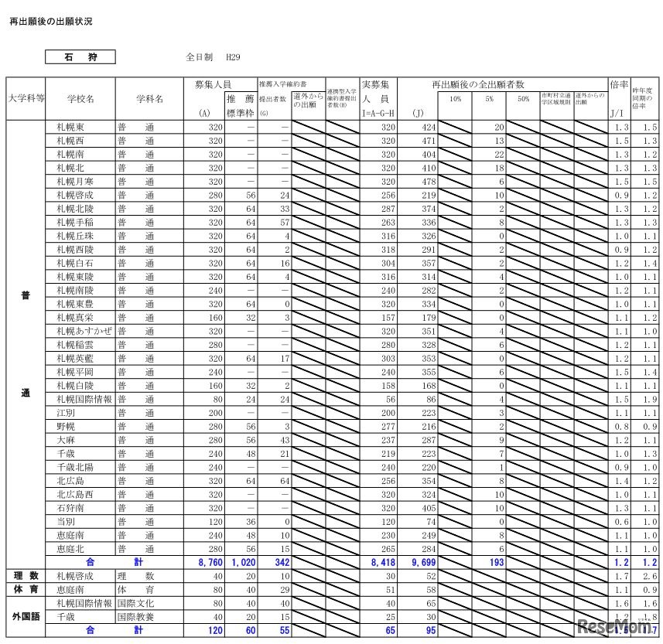Select the school name 野幌

(66, 427)
